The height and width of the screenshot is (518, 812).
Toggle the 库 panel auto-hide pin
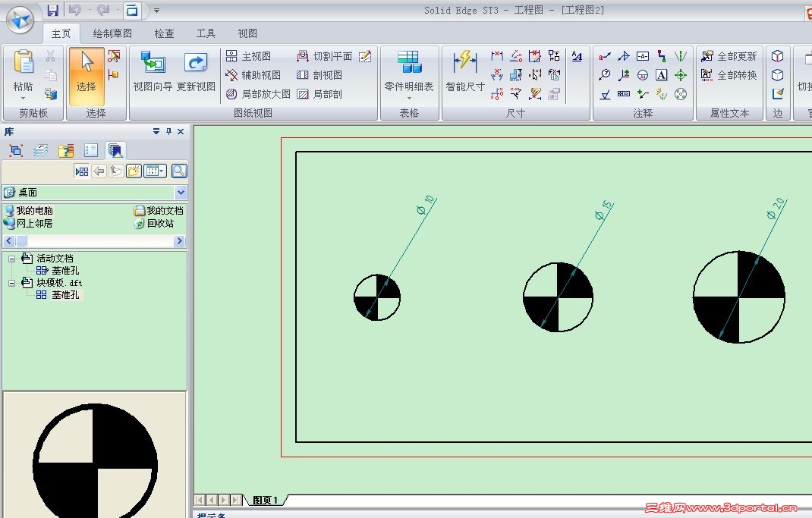(168, 131)
